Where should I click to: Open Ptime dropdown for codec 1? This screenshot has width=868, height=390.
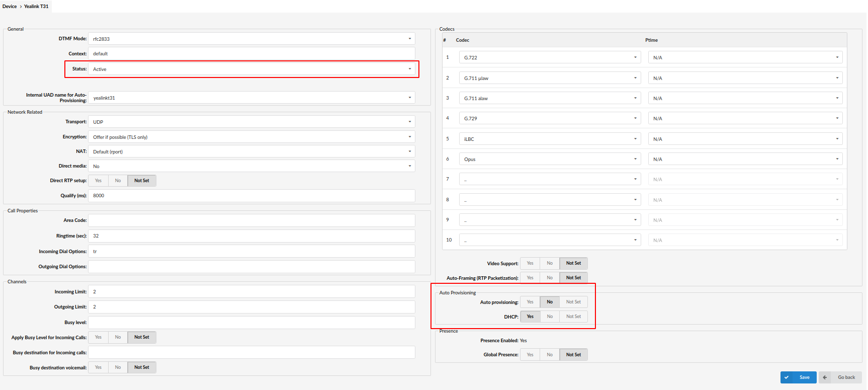[745, 57]
